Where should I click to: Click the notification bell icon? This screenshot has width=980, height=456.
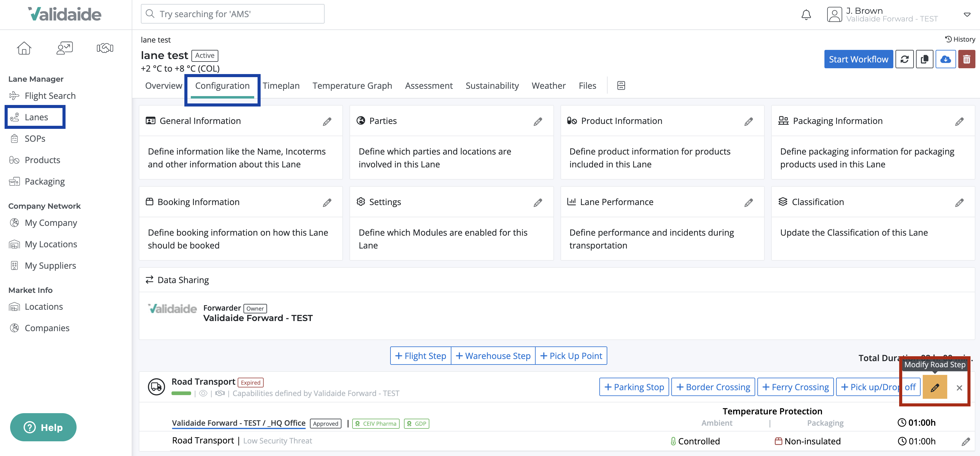[806, 15]
